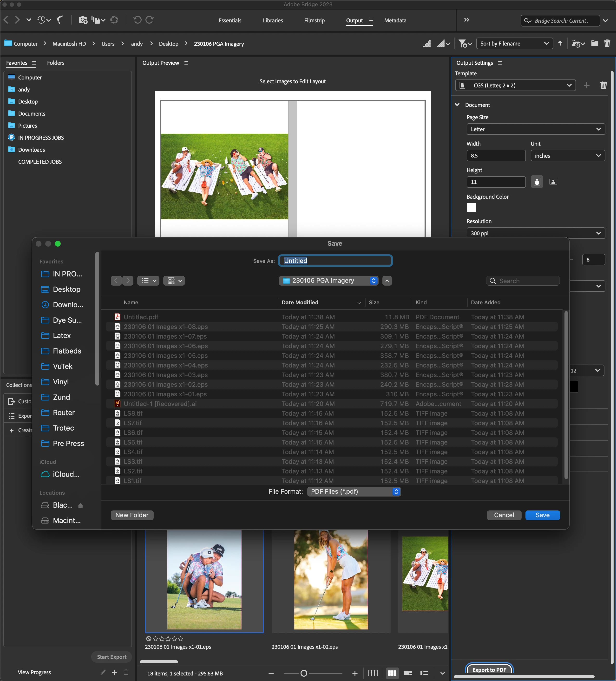Collapse the Document section chevron
This screenshot has width=616, height=681.
(457, 105)
